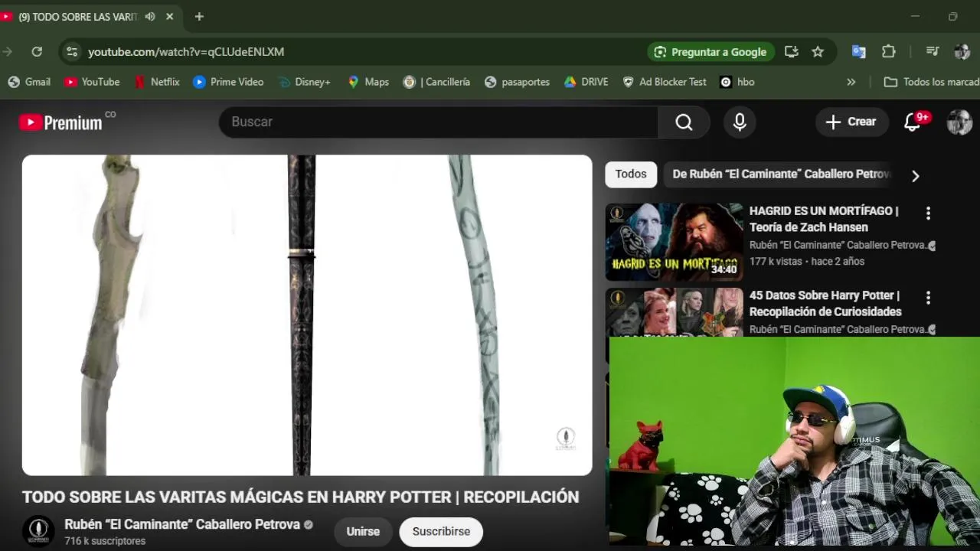Viewport: 980px width, 551px height.
Task: Open 45 Datos Sobre Harry Potter title
Action: [825, 303]
